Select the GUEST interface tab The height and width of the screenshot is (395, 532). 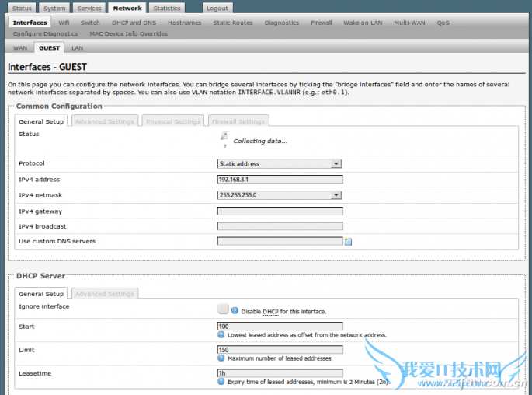pos(49,48)
